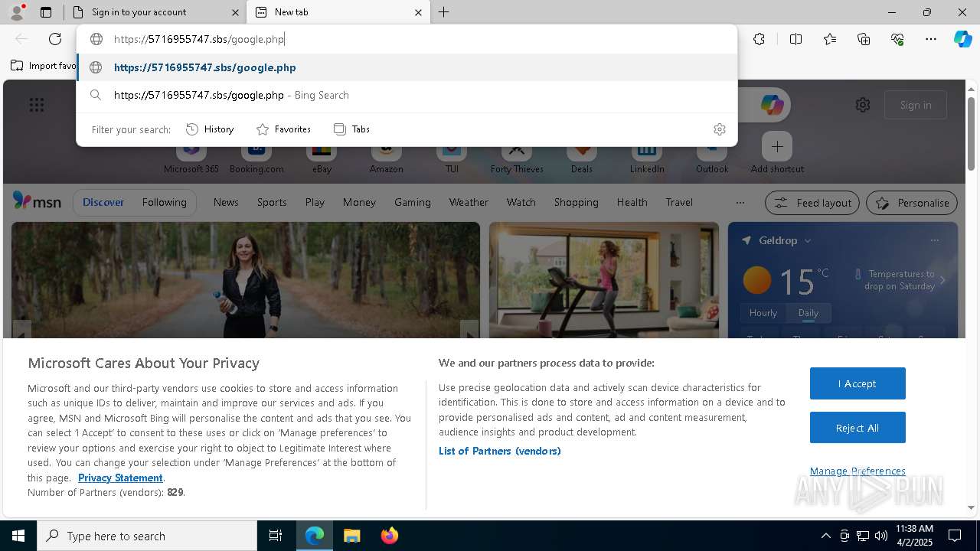Screen dimensions: 980x551
Task: Open Shopping category in MSN menu
Action: click(576, 202)
